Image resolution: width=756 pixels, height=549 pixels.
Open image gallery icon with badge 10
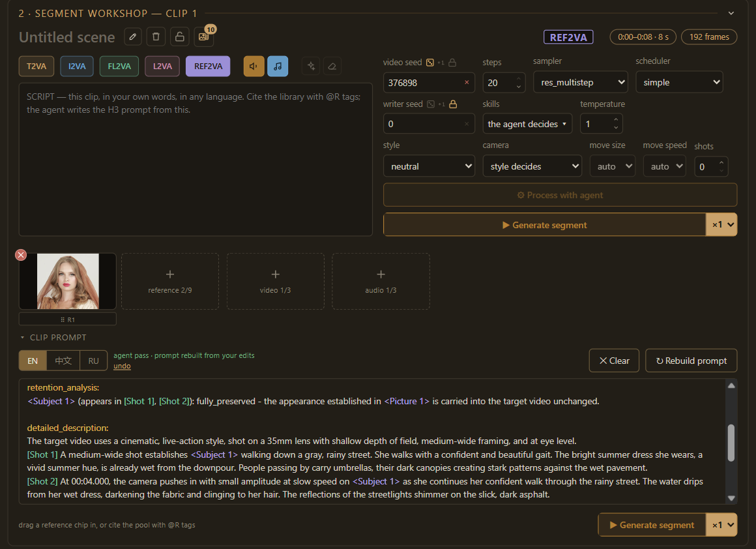[x=203, y=37]
